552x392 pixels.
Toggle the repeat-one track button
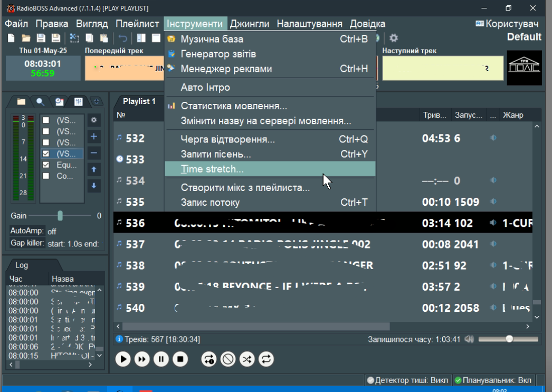pos(209,359)
